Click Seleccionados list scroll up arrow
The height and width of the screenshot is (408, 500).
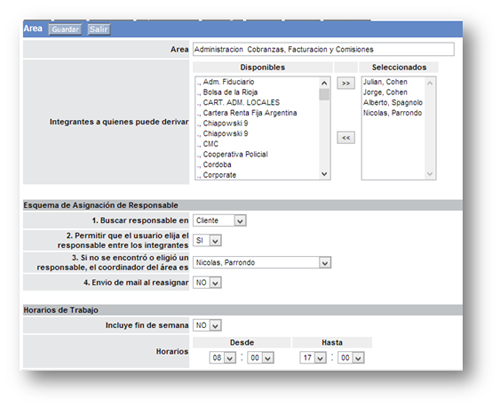pos(430,83)
